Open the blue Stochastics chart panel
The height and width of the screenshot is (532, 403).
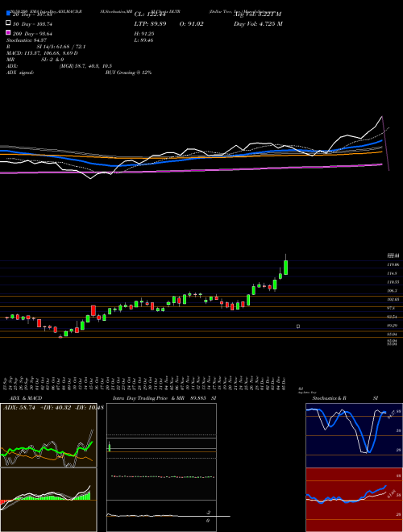pyautogui.click(x=354, y=435)
